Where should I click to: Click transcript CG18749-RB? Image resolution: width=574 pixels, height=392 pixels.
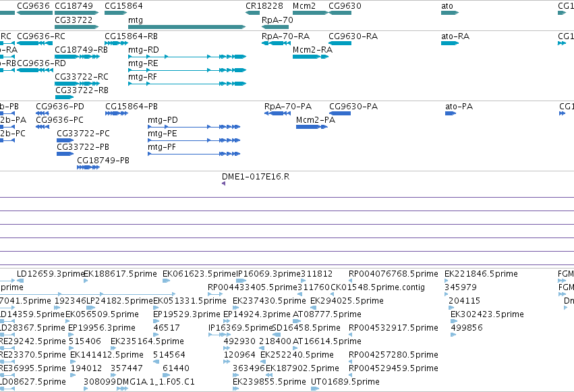(81, 50)
